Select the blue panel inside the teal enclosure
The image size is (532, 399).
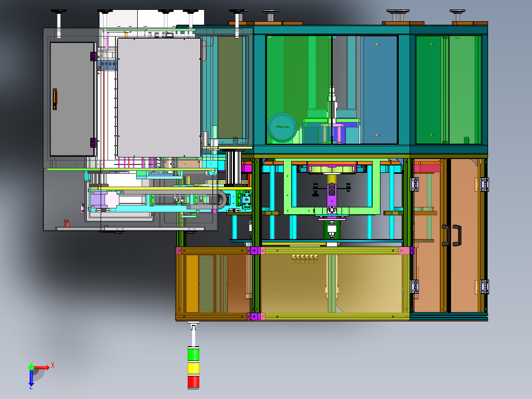click(x=380, y=90)
